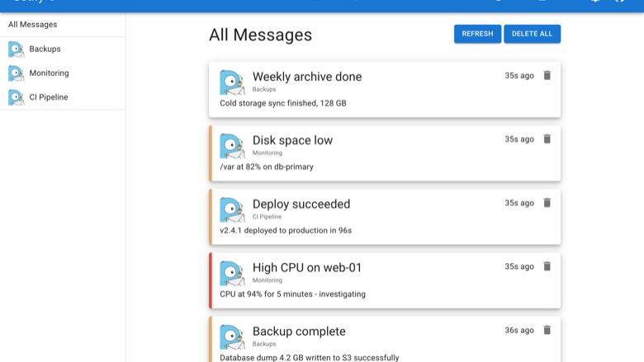Click 'v2.4.1 deployed to production in 96s' text

[286, 230]
